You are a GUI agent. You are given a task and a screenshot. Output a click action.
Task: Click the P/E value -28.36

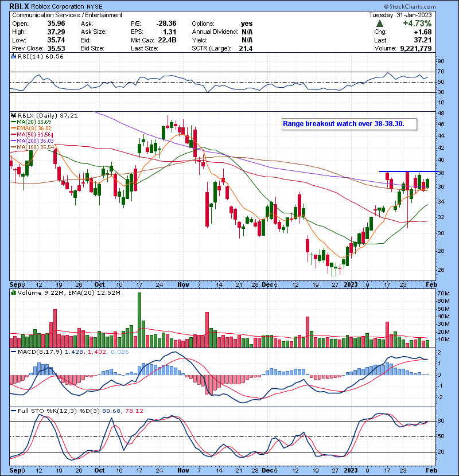click(166, 24)
